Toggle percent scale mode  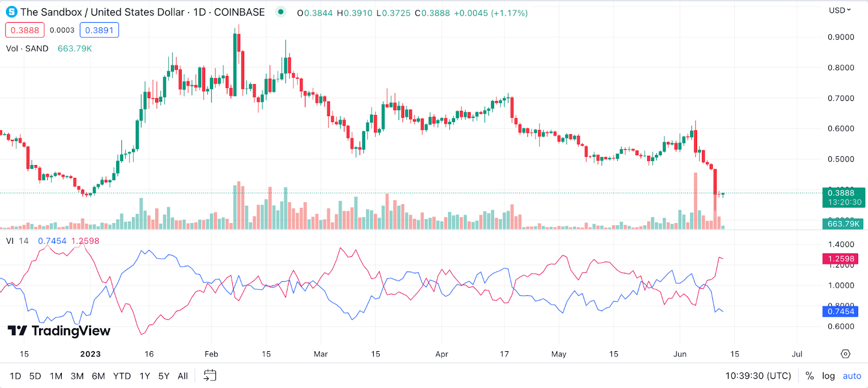[x=809, y=376]
